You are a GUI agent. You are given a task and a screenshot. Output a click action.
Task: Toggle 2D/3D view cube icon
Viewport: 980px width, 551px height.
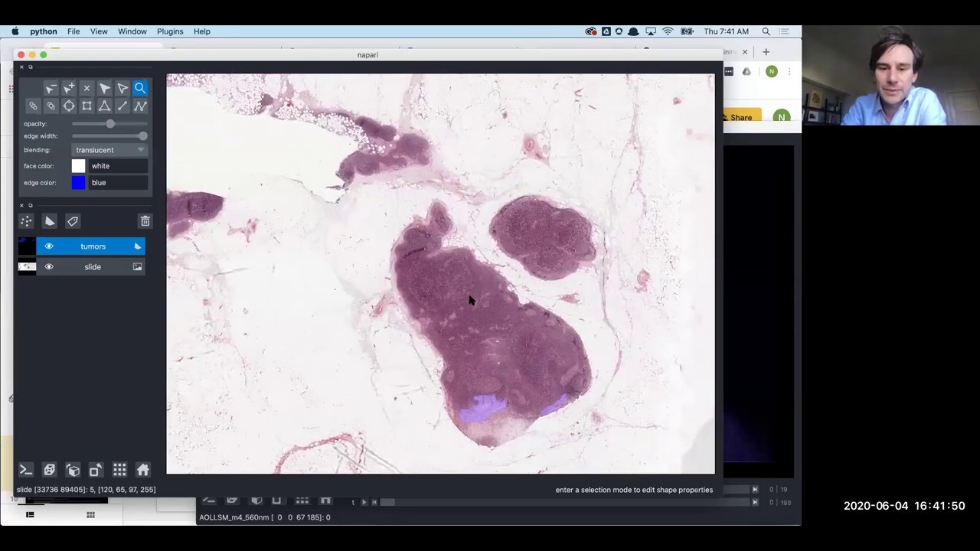(x=49, y=470)
